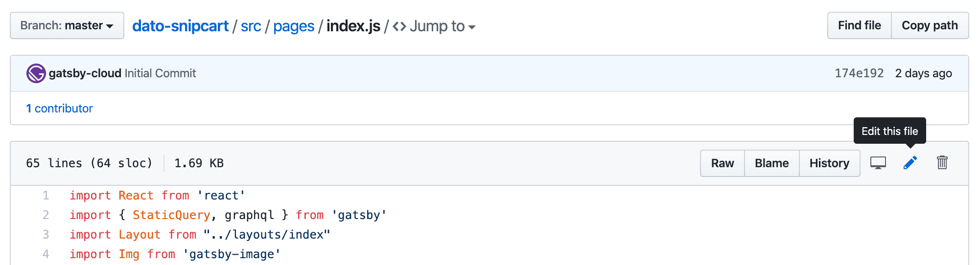Screen dimensions: 980x265
Task: Open the gatsby-cloud author profile link
Action: pyautogui.click(x=85, y=73)
